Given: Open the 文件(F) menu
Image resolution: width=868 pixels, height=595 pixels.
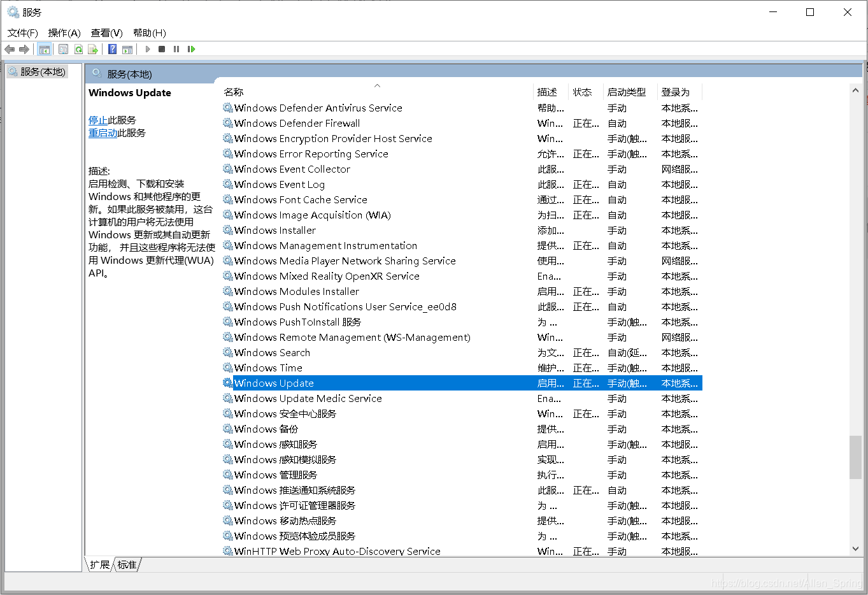Looking at the screenshot, I should (x=23, y=32).
